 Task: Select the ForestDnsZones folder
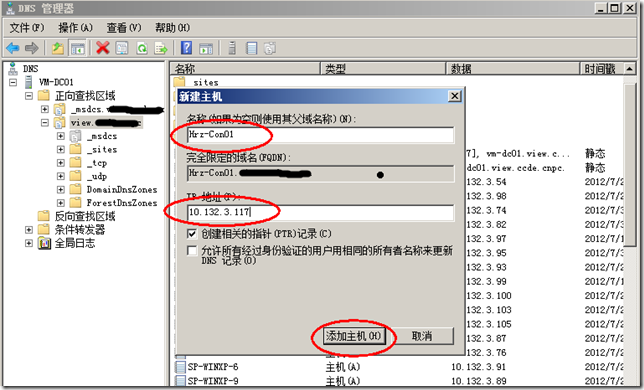tap(122, 203)
